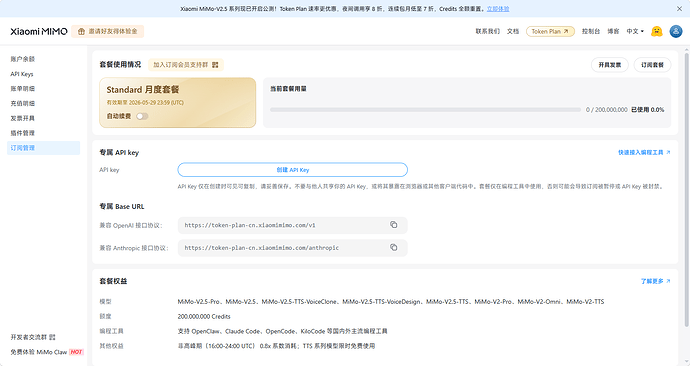Open 插件管理 in the sidebar
This screenshot has height=366, width=690.
point(22,133)
